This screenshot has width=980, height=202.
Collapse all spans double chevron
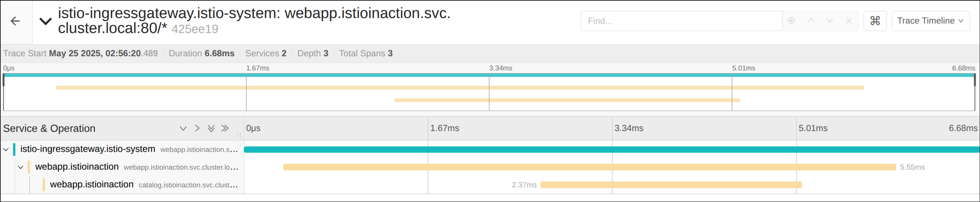pyautogui.click(x=211, y=128)
